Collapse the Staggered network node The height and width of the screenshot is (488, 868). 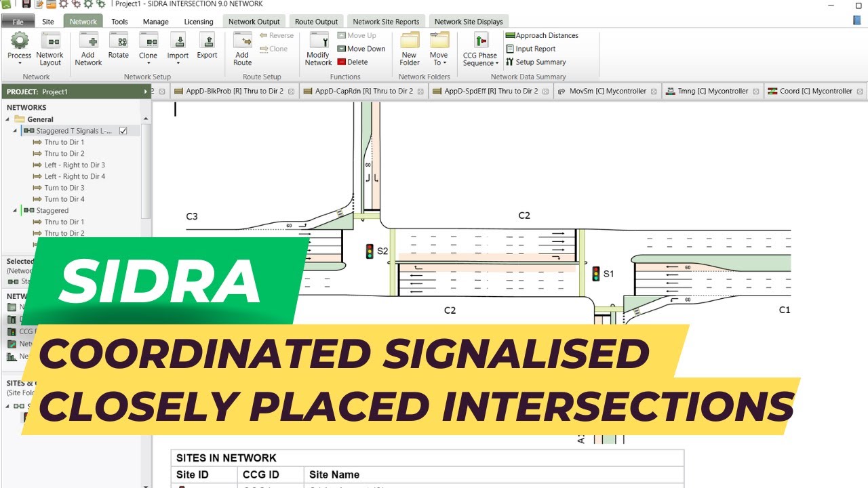pos(15,211)
